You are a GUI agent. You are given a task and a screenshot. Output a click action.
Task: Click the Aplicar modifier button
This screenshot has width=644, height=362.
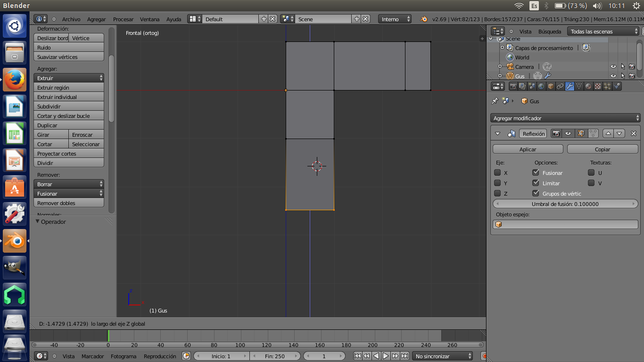(528, 149)
